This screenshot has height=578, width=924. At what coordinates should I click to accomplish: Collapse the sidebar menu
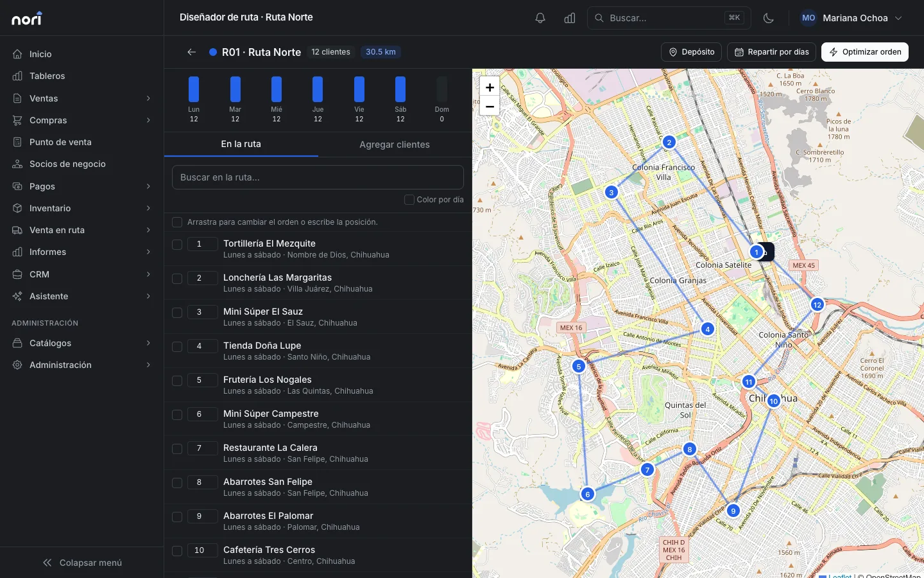(x=82, y=563)
